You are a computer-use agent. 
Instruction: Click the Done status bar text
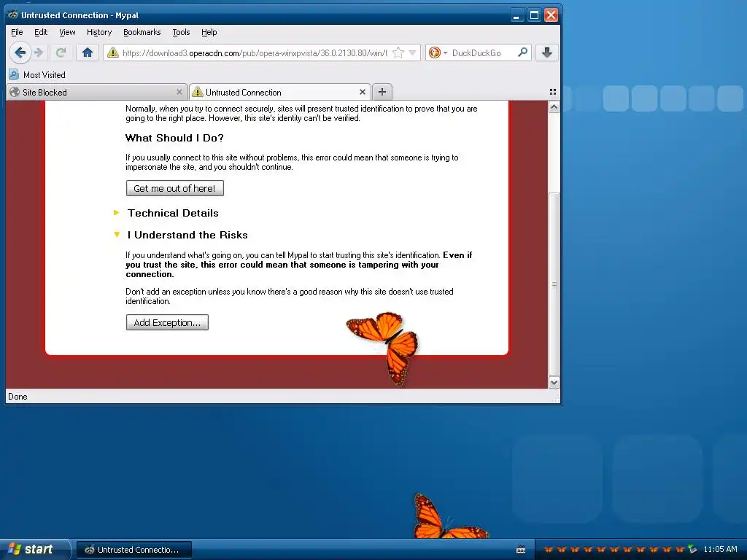click(18, 396)
